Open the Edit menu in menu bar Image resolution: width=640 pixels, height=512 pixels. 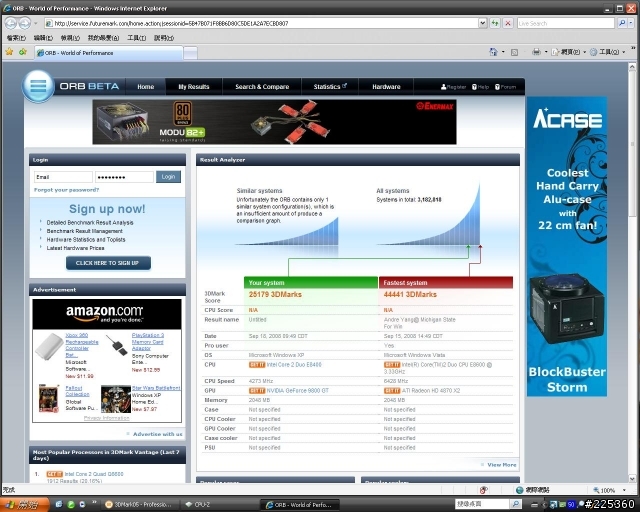(x=43, y=38)
